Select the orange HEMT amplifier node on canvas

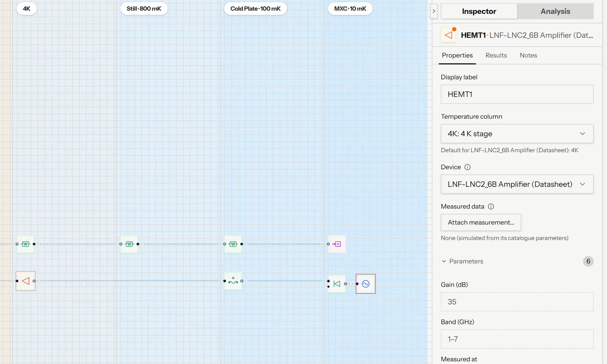(x=25, y=281)
